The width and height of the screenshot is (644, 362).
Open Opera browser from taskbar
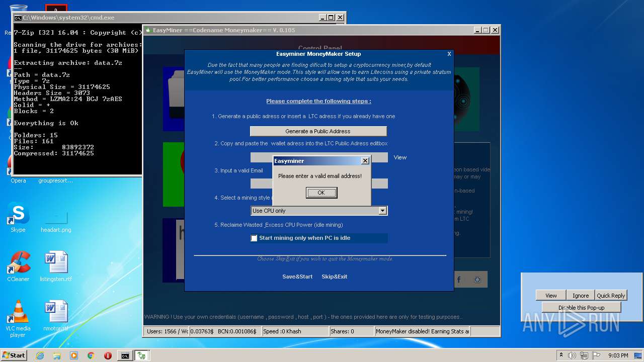pos(108,355)
